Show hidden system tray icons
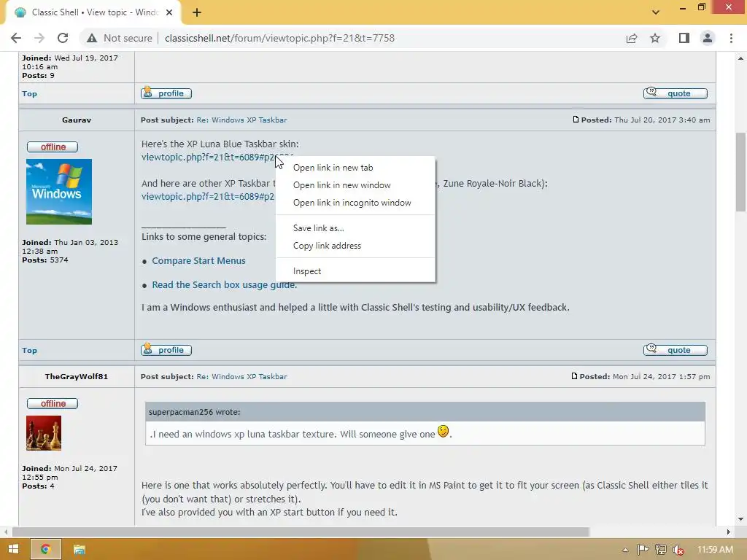The image size is (747, 560). coord(625,550)
